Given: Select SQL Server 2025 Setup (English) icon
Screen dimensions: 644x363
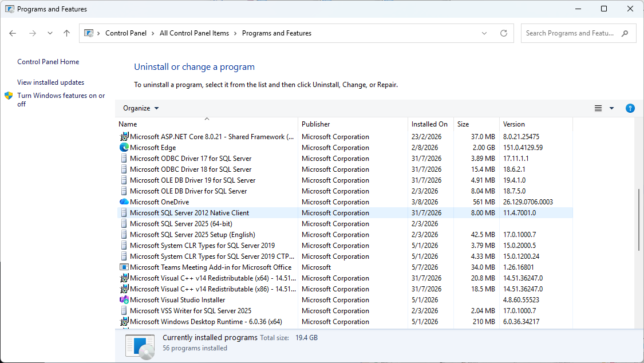Looking at the screenshot, I should [124, 235].
